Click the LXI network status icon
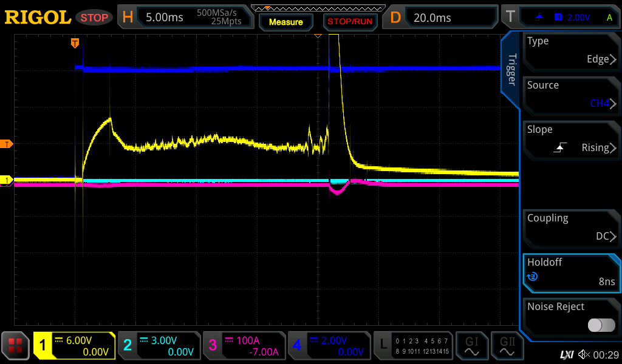This screenshot has width=622, height=364. click(566, 354)
